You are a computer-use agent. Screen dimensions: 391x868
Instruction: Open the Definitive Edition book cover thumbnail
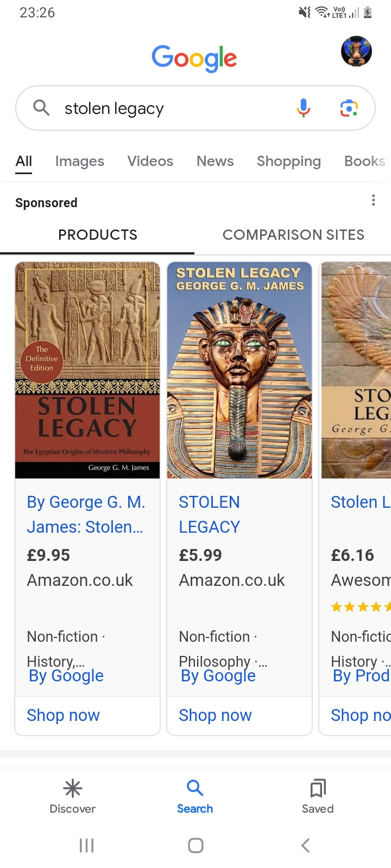tap(87, 370)
